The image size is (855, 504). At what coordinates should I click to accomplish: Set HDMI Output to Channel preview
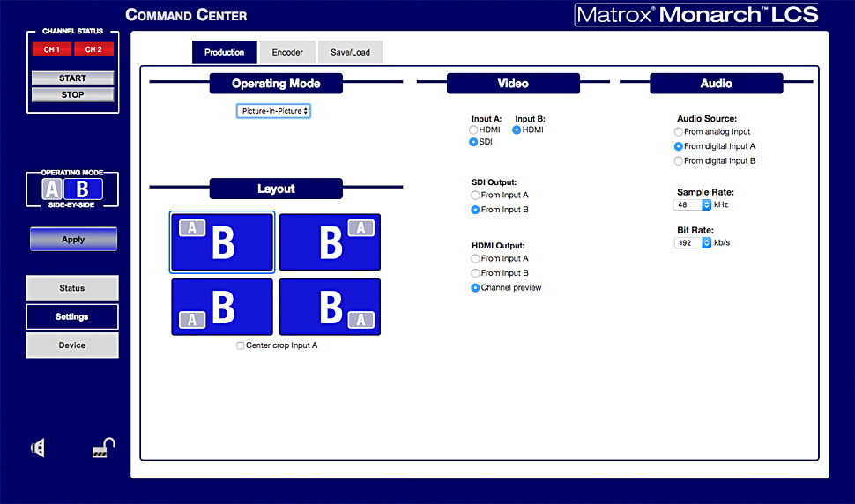(475, 288)
